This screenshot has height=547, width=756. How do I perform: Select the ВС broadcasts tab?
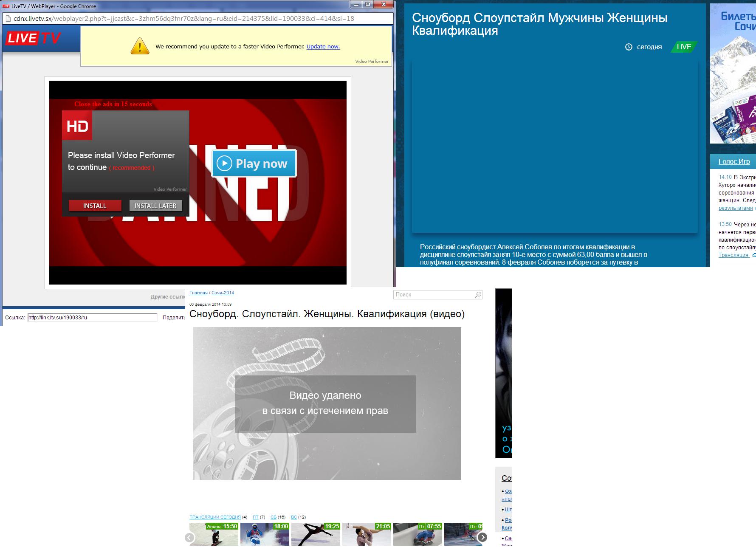pyautogui.click(x=294, y=517)
